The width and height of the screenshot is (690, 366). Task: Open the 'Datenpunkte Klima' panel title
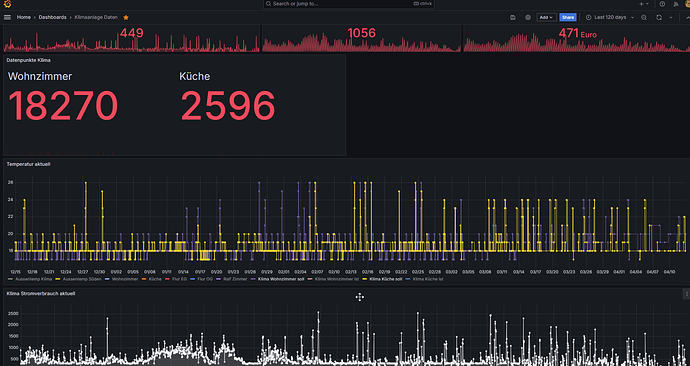(28, 60)
